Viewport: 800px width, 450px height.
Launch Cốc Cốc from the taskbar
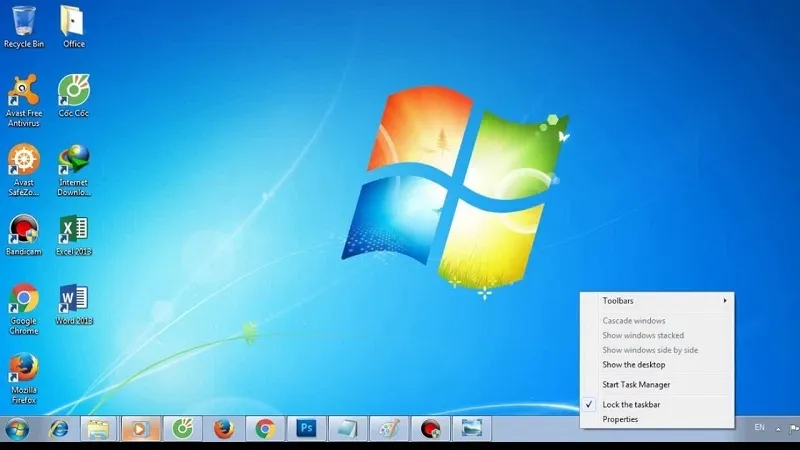coord(182,429)
